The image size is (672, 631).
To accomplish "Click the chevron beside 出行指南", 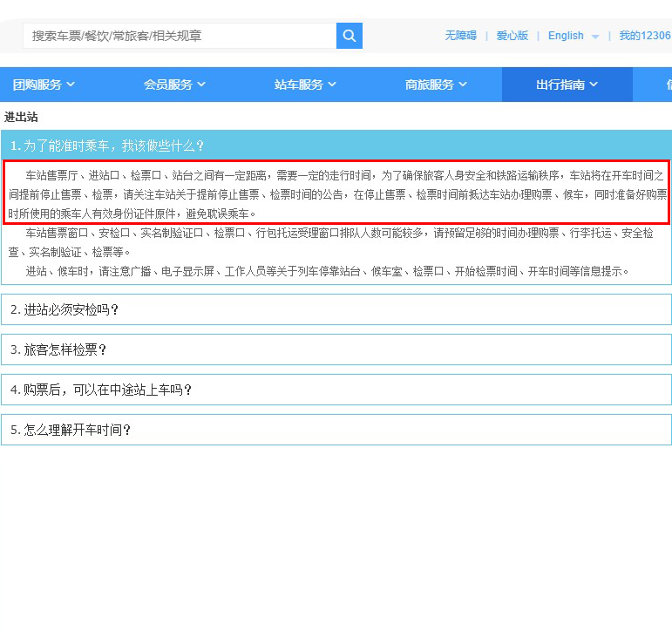I will [x=594, y=85].
